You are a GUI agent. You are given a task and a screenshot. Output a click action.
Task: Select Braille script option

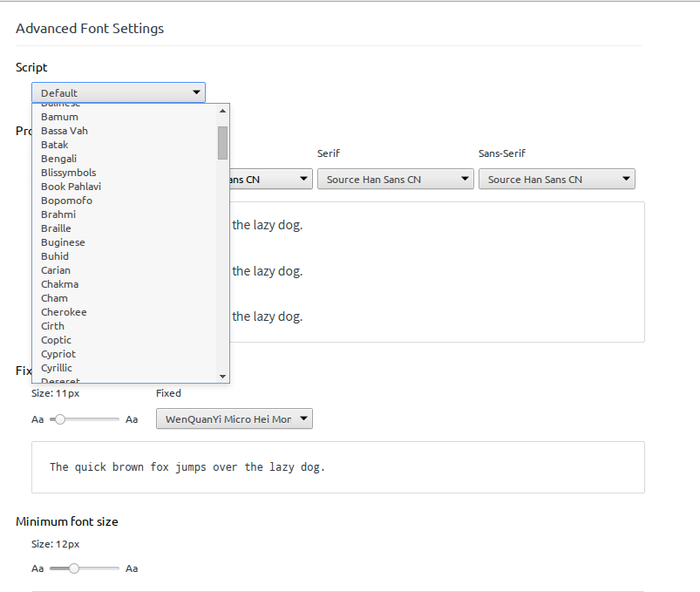(56, 228)
